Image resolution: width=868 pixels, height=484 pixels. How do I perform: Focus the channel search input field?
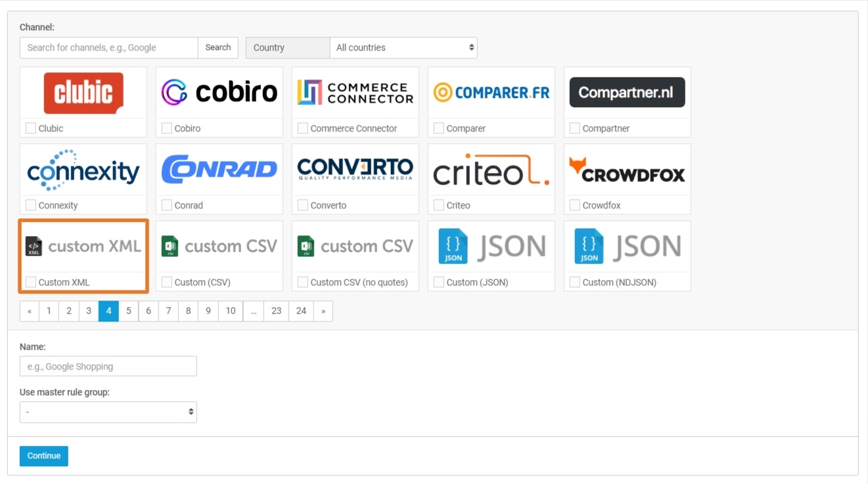[x=109, y=47]
